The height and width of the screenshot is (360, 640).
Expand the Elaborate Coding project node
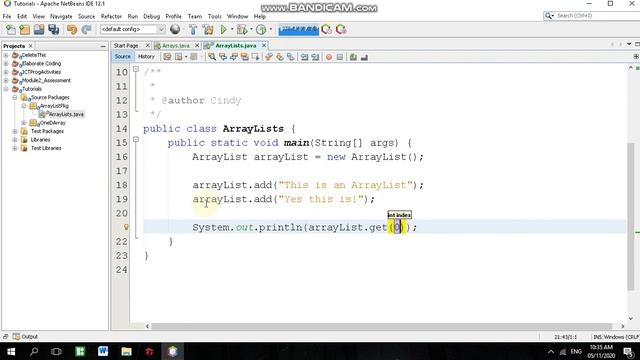pos(6,64)
